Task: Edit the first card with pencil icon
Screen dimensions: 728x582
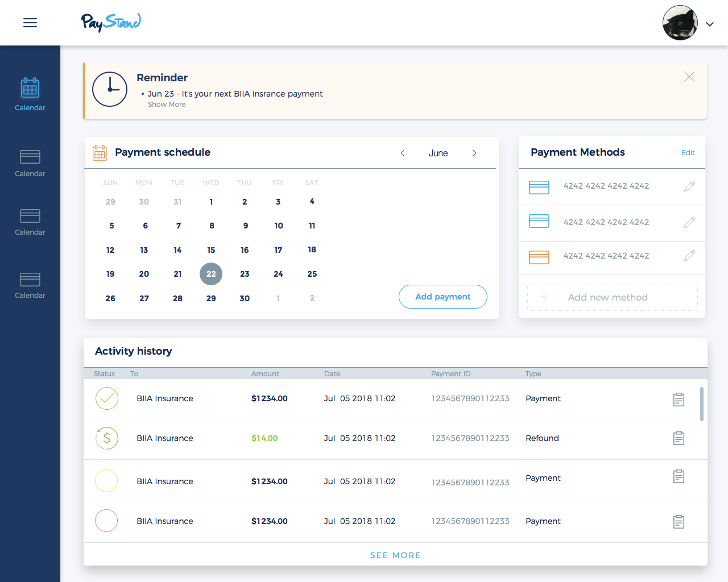Action: click(x=689, y=186)
